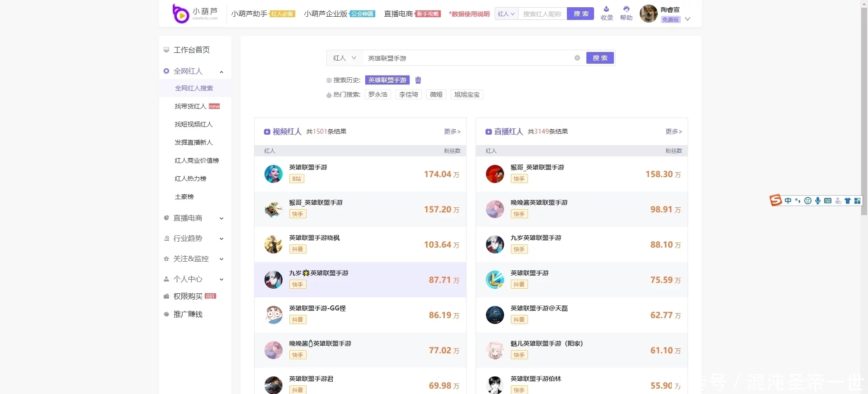The height and width of the screenshot is (394, 868).
Task: Focus the top 搜索红人昵称 input field
Action: (542, 14)
